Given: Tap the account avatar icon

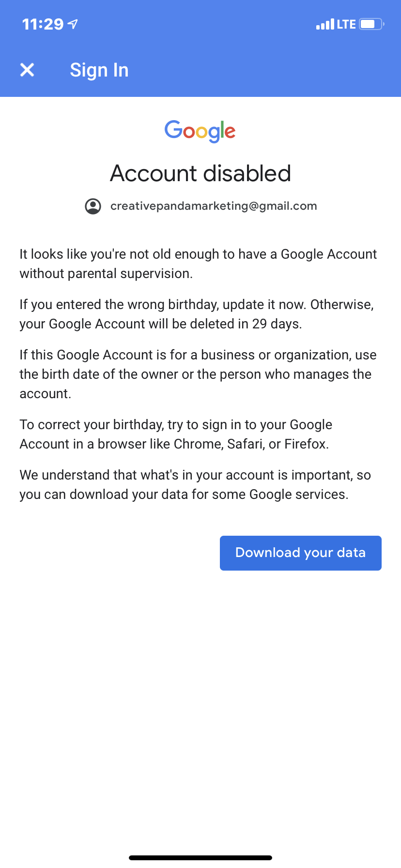Looking at the screenshot, I should click(x=93, y=206).
